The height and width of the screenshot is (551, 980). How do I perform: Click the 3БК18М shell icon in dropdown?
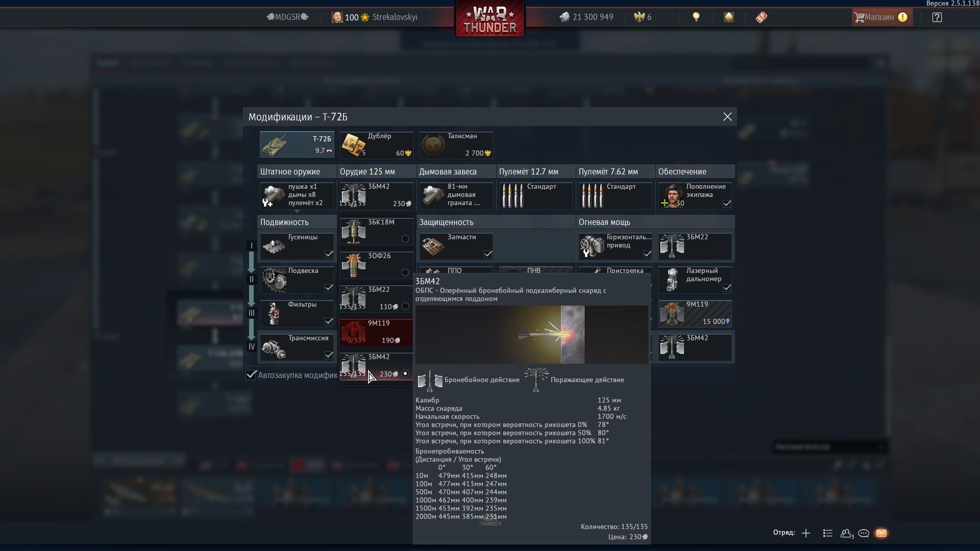tap(353, 231)
